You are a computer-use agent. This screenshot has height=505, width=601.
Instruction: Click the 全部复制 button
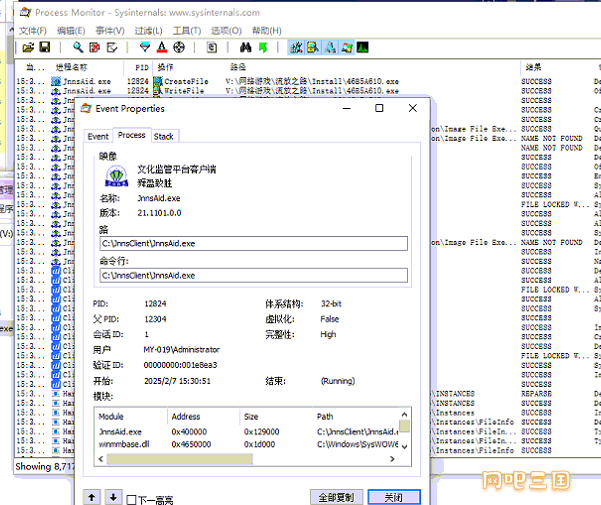point(336,497)
